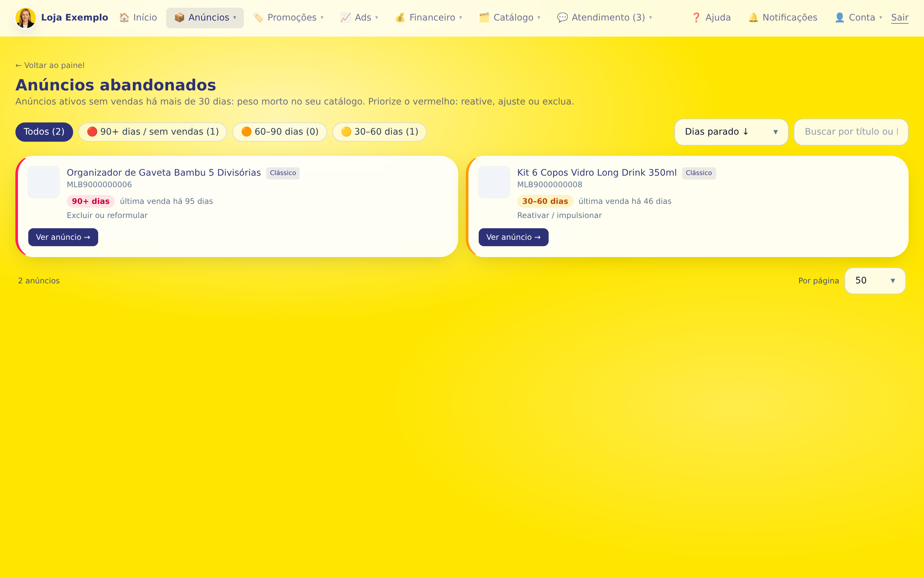Click Ver anúncio for Organizador de Gaveta
This screenshot has height=577, width=924.
63,237
